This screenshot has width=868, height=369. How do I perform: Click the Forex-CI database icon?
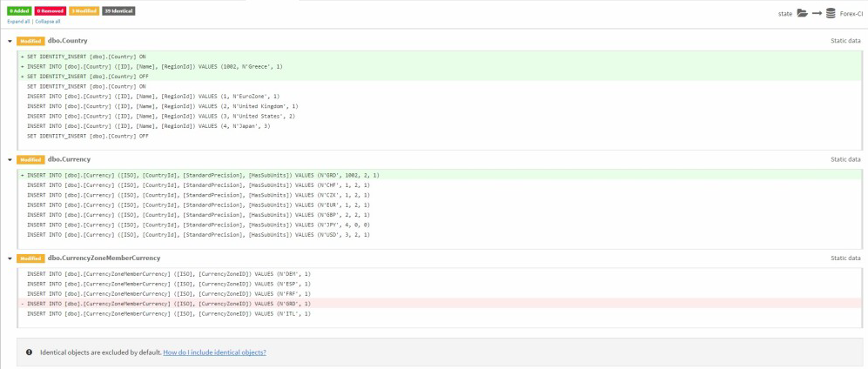point(831,13)
